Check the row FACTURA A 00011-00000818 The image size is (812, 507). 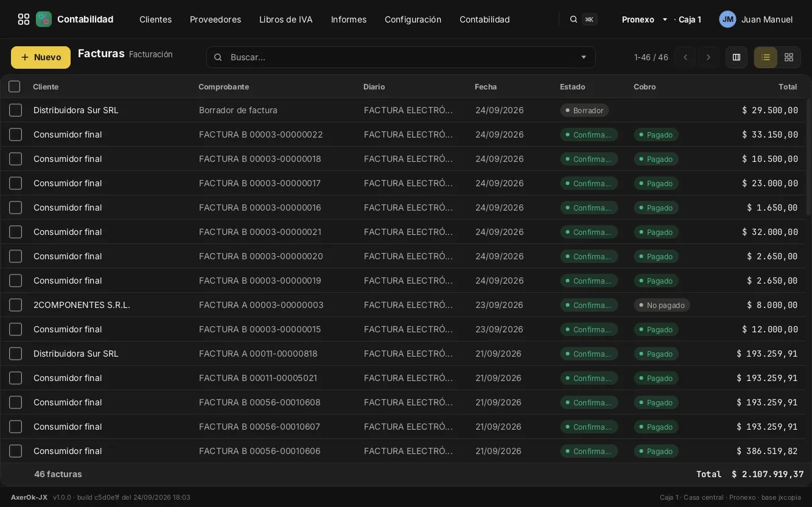tap(16, 354)
